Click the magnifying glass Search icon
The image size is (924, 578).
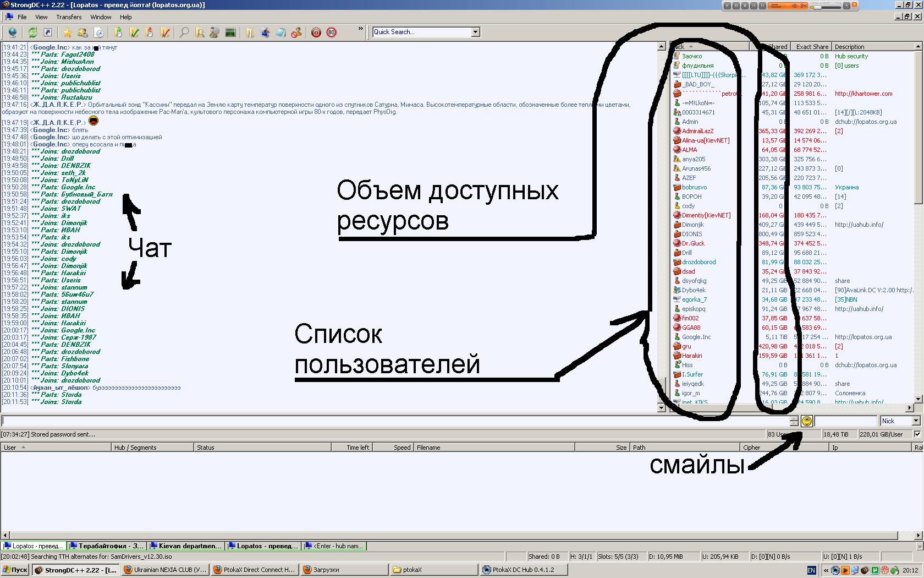pyautogui.click(x=184, y=32)
